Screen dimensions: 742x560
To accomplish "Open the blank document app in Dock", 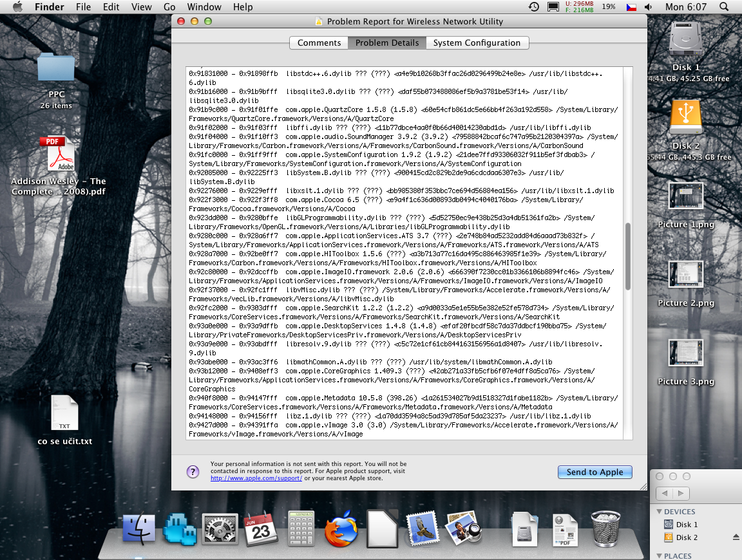I will coord(383,529).
